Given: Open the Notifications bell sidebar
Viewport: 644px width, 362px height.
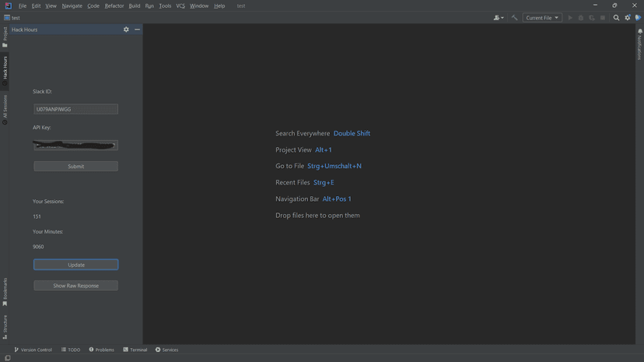Looking at the screenshot, I should pos(640,44).
